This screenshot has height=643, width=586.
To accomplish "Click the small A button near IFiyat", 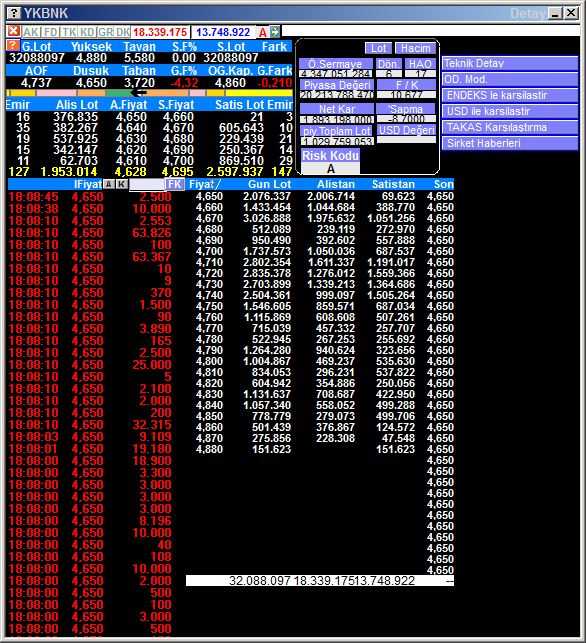I will pyautogui.click(x=109, y=184).
